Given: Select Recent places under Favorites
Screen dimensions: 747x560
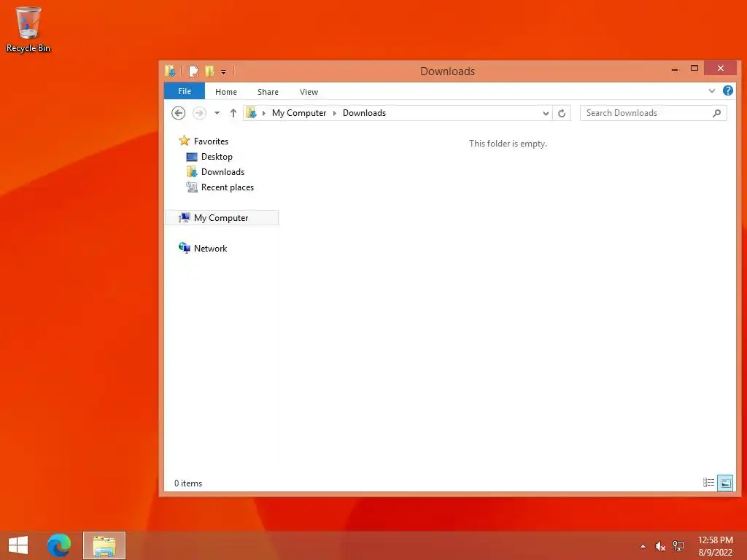Looking at the screenshot, I should 228,187.
